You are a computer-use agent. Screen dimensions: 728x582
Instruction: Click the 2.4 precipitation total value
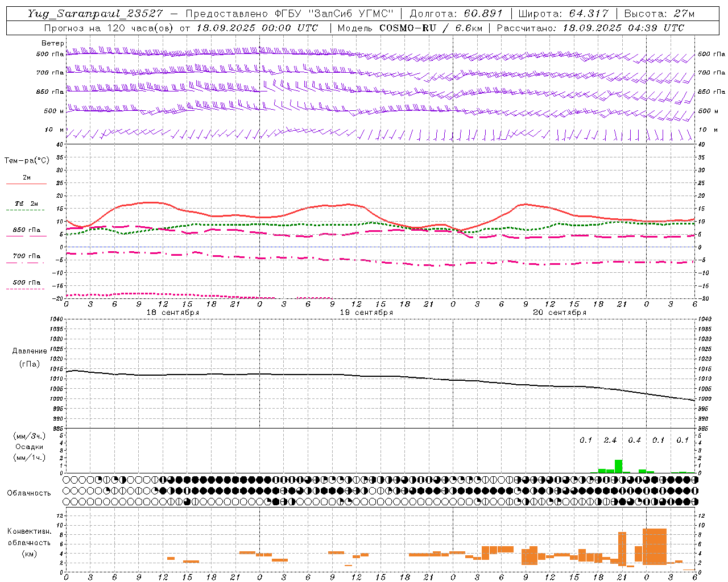(x=610, y=440)
